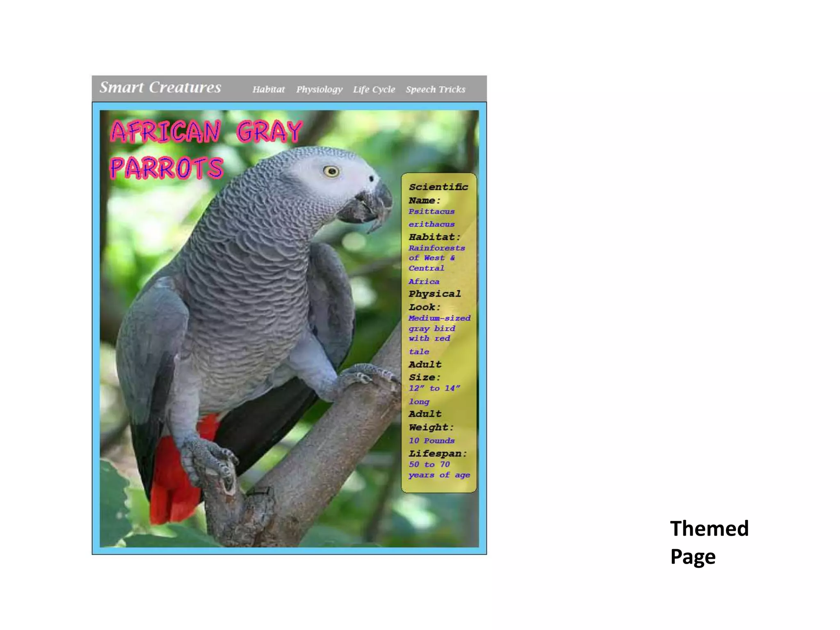Select the Physical Look label

pos(434,300)
